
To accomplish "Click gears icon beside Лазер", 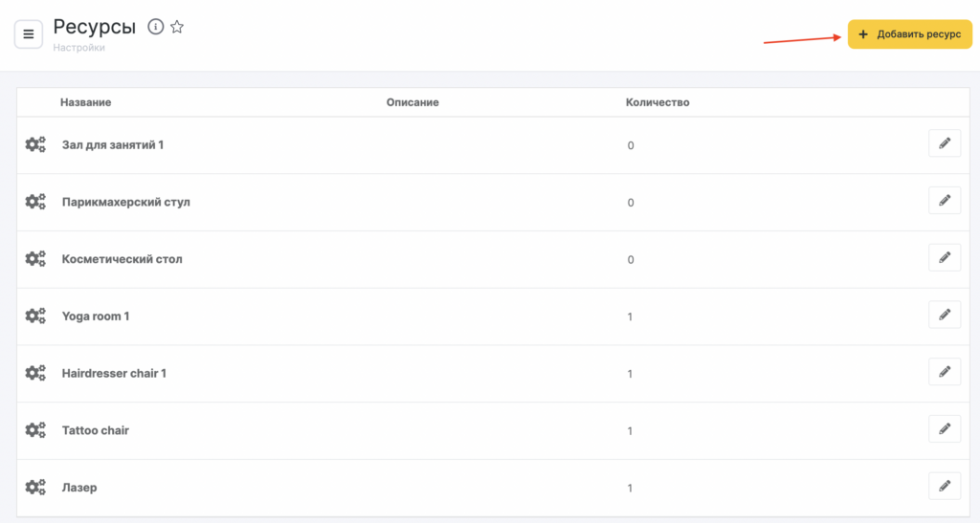I will [x=35, y=488].
